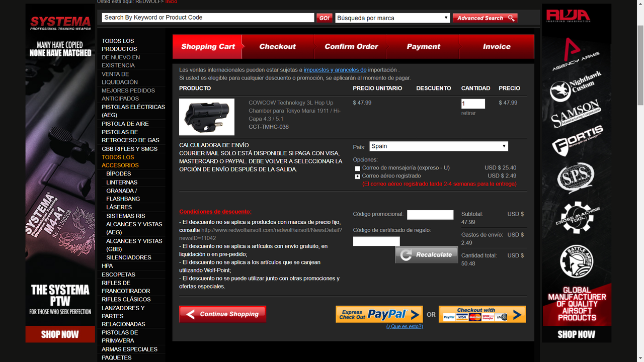Switch to the Shopping Cart step tab

tap(208, 47)
